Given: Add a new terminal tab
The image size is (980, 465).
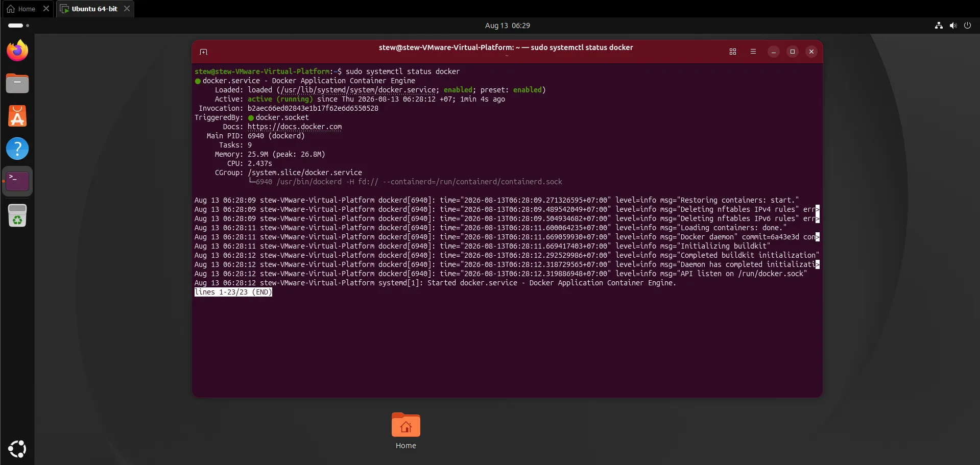Looking at the screenshot, I should 204,52.
